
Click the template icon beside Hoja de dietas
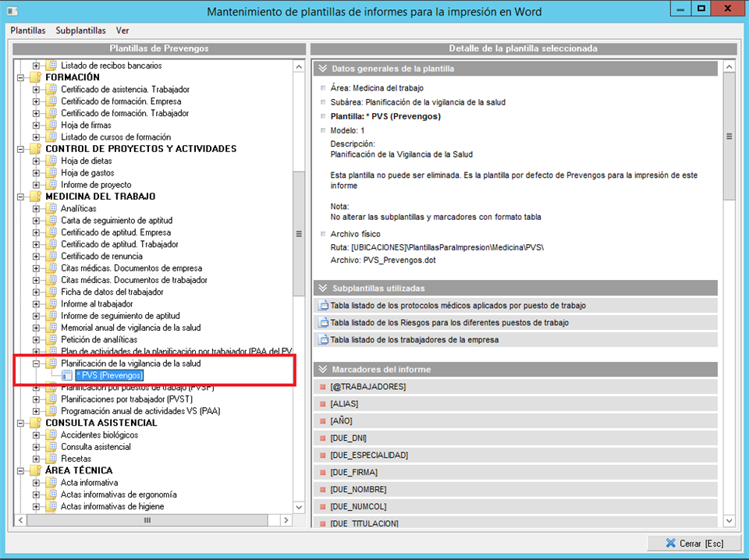(x=51, y=161)
